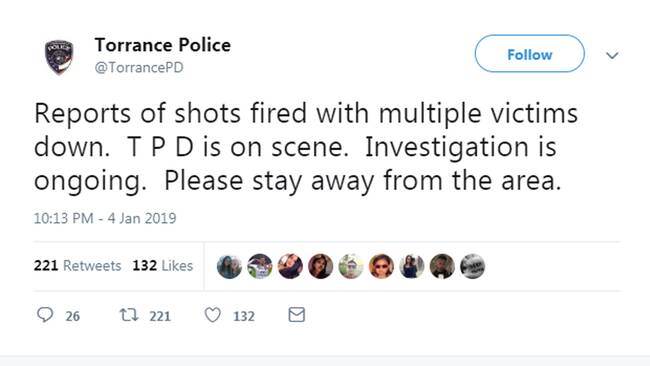Click the retweet arrows icon
Screen dimensions: 650x366
point(129,315)
